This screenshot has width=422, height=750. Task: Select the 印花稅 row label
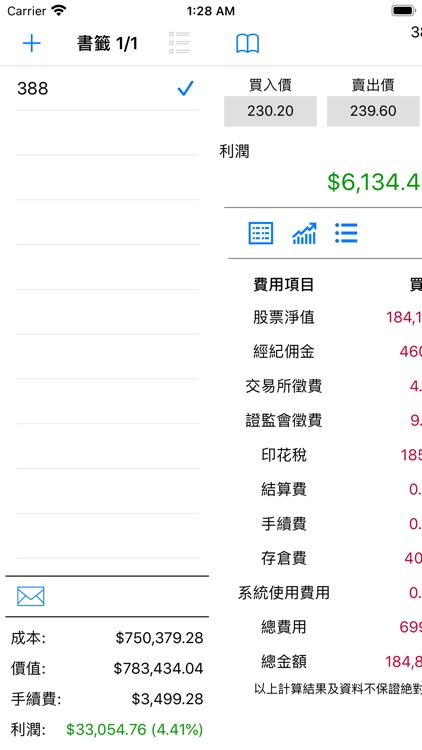[x=284, y=455]
